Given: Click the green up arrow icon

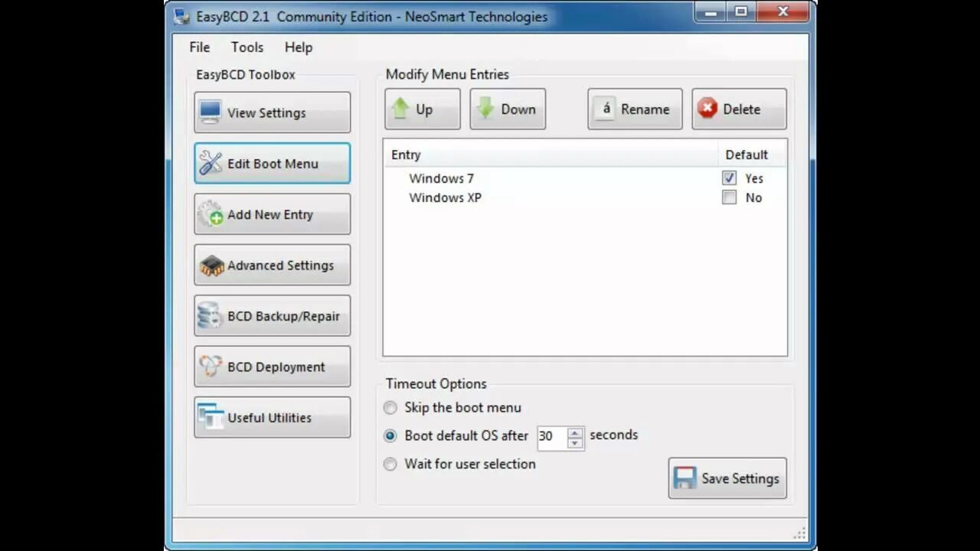Looking at the screenshot, I should click(400, 108).
